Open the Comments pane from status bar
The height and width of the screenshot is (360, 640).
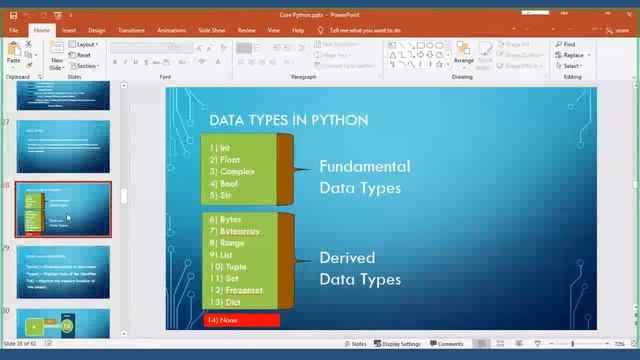click(x=447, y=344)
